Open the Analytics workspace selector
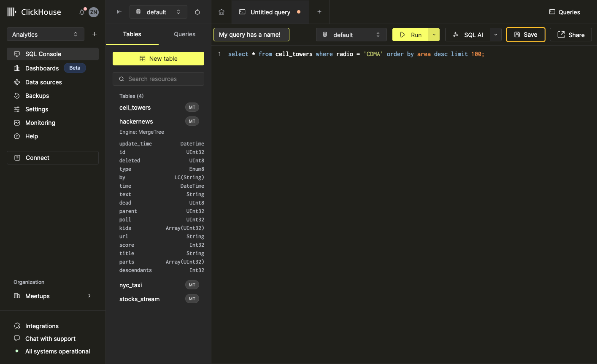This screenshot has width=597, height=364. tap(45, 34)
